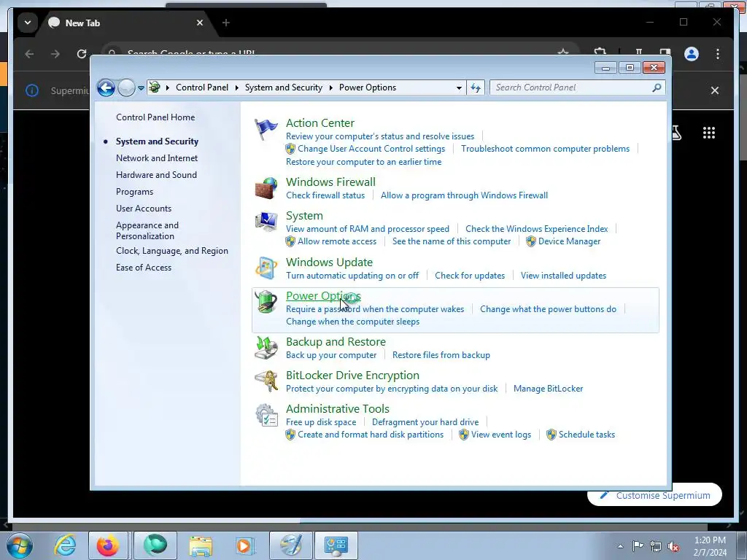Go back with the Control Panel back arrow
The image size is (747, 560).
106,87
